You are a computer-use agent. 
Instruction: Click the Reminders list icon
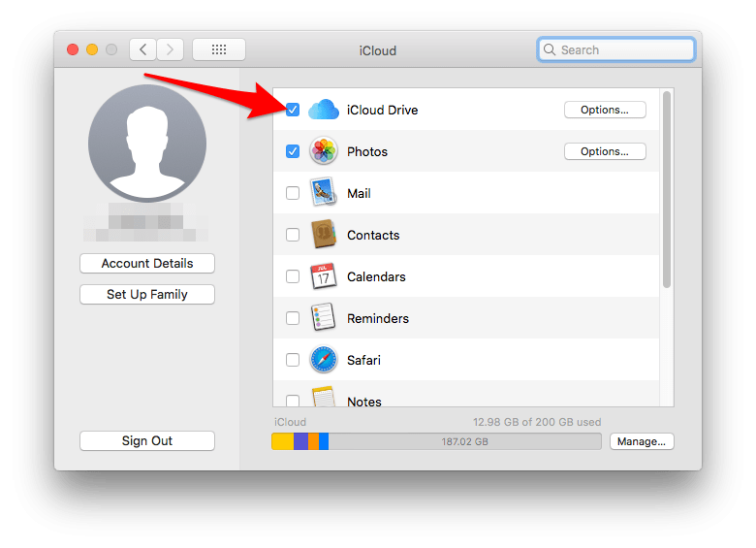click(x=323, y=317)
